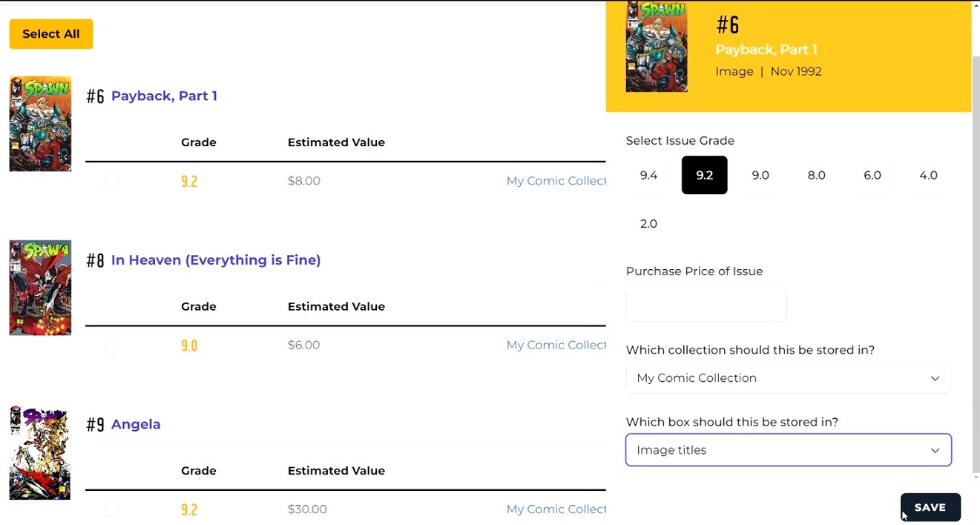The image size is (980, 525).
Task: Save the issue with the SAVE button
Action: click(x=930, y=508)
